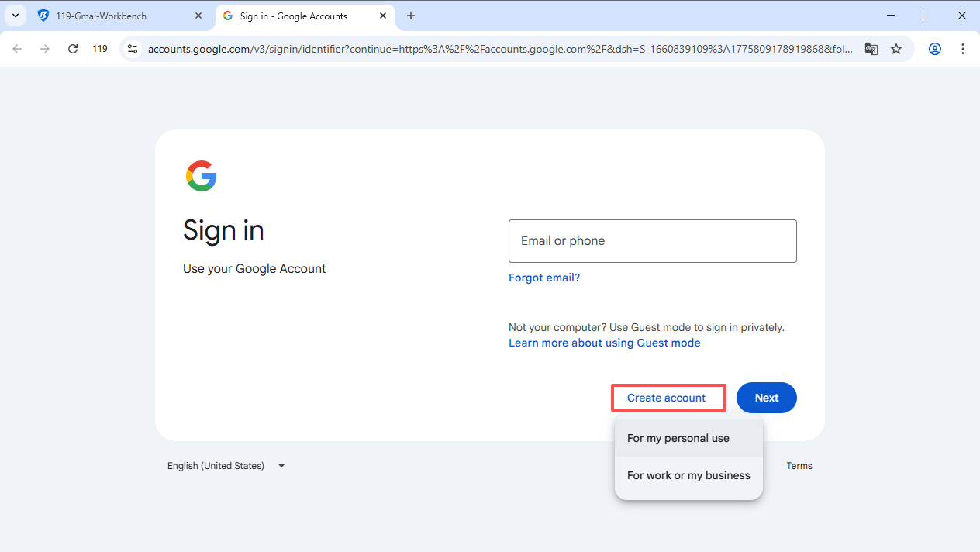Open Chrome's three-dot menu

[x=963, y=48]
